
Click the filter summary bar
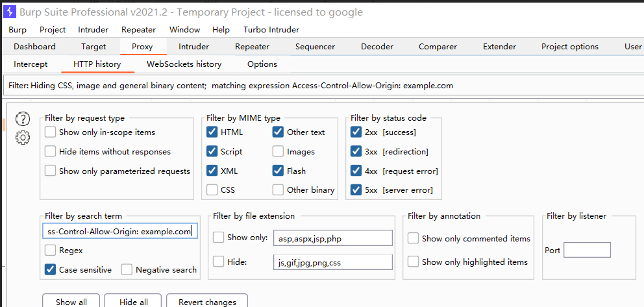point(323,86)
